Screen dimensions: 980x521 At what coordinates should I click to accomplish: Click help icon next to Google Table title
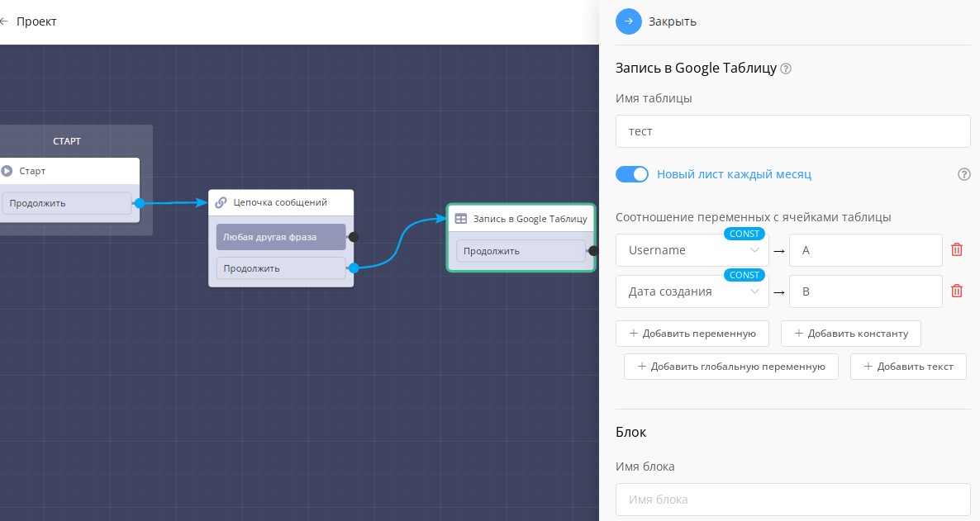point(786,69)
